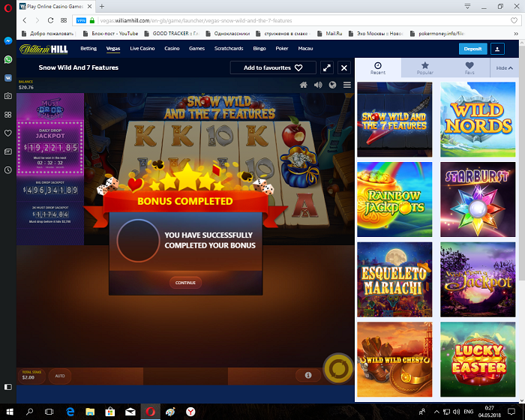
Task: Launch Lucky Easter game thumbnail
Action: 478,359
